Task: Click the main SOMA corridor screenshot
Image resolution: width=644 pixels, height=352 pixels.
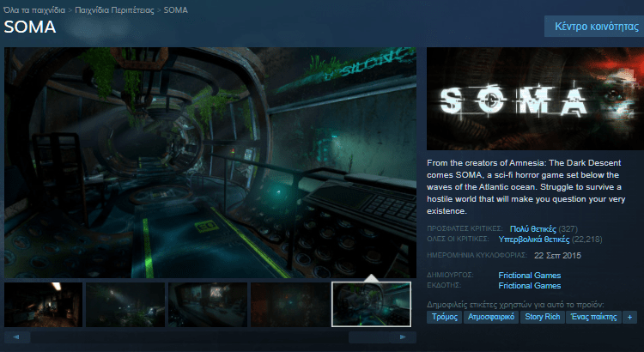Action: (x=210, y=162)
